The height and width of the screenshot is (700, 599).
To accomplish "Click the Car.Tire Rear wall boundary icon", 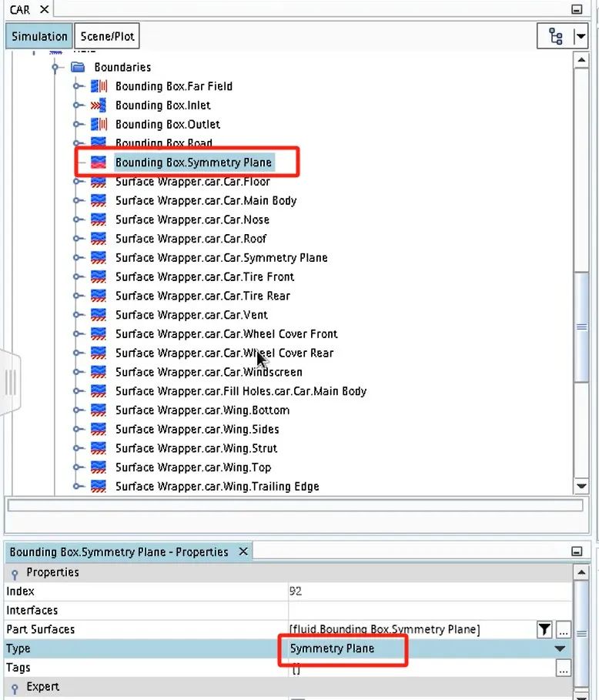I will [x=99, y=296].
